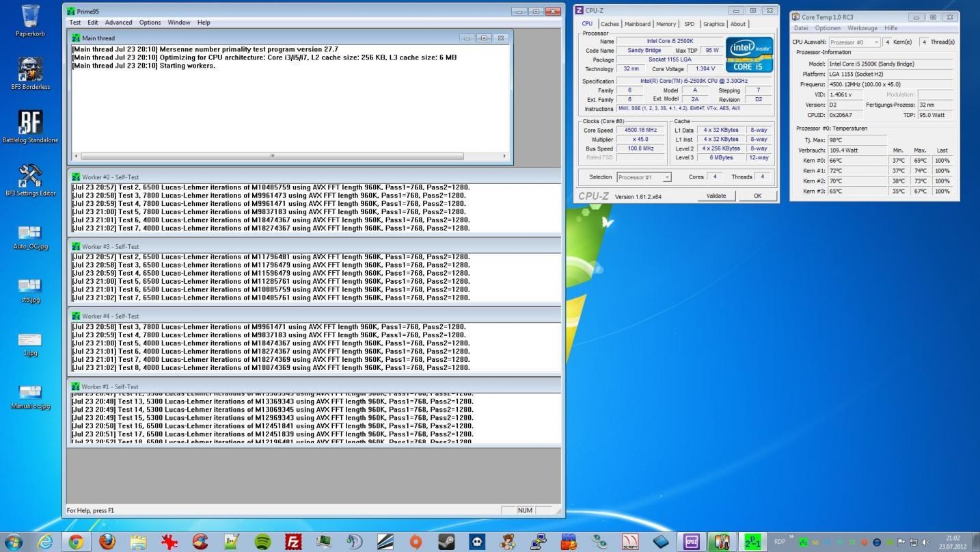The height and width of the screenshot is (552, 980).
Task: Launch CCleaner from the taskbar
Action: [x=200, y=542]
